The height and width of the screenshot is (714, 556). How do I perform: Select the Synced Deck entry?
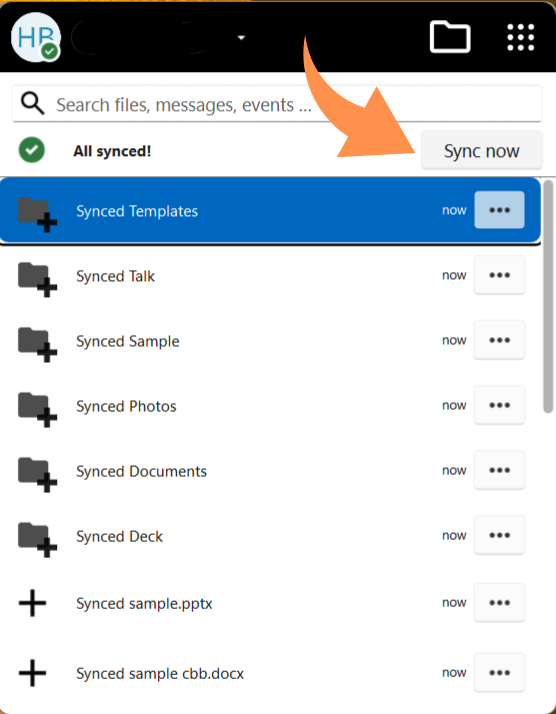tap(270, 536)
